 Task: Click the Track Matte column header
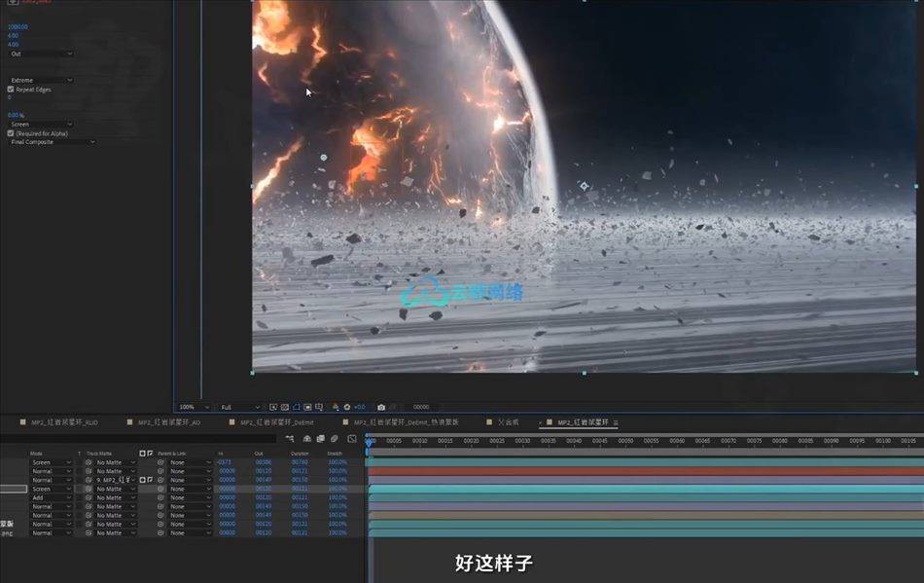99,454
